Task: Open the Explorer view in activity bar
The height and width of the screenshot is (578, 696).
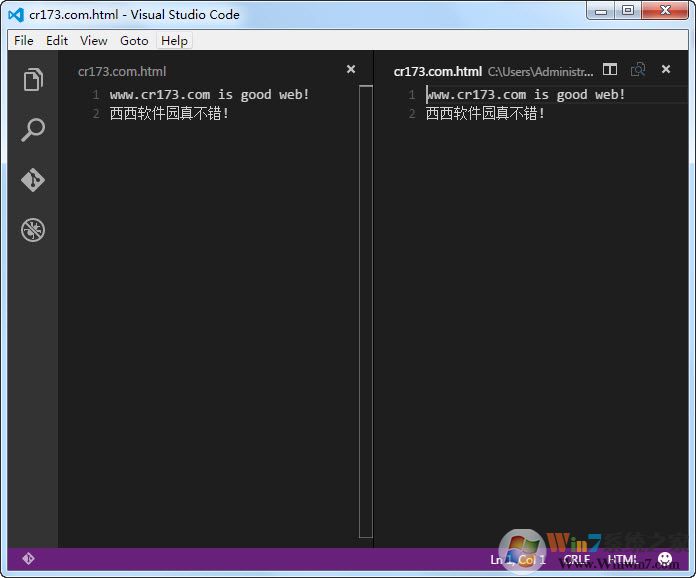Action: pos(33,79)
